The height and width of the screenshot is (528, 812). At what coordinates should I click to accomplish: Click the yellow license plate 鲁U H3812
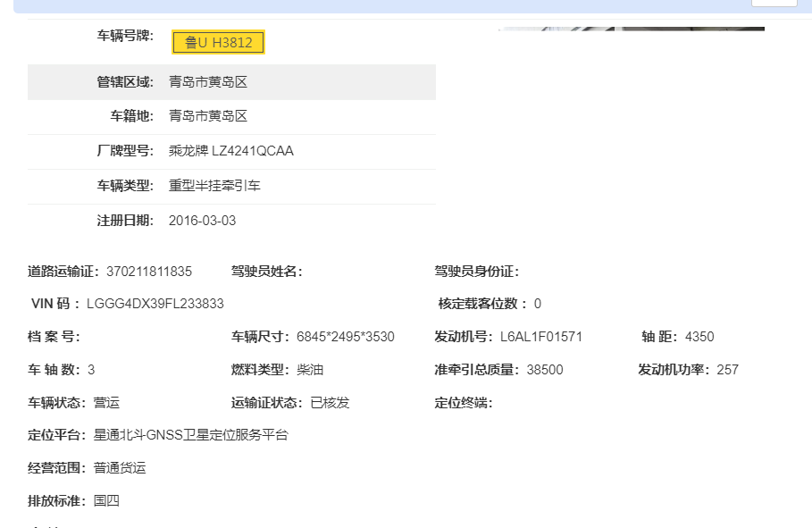click(x=218, y=43)
